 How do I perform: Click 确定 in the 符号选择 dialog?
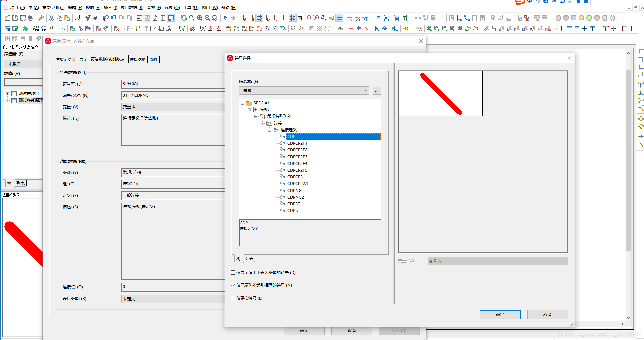[x=500, y=315]
